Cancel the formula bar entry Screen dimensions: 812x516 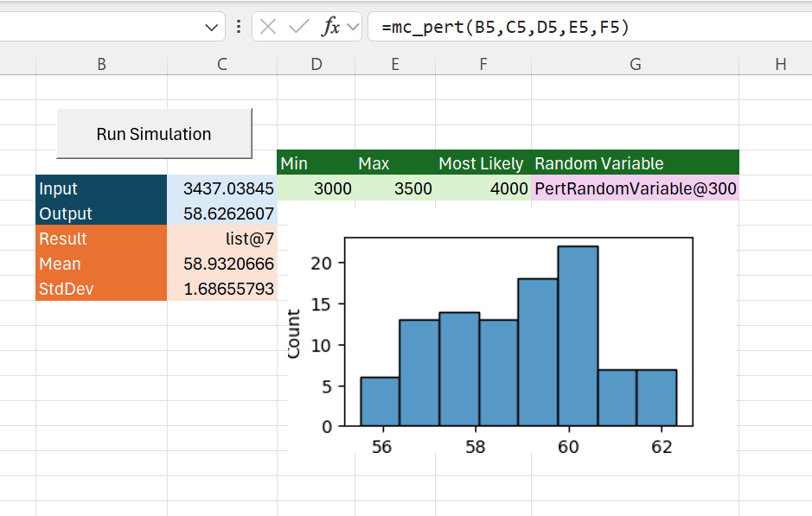[x=268, y=27]
